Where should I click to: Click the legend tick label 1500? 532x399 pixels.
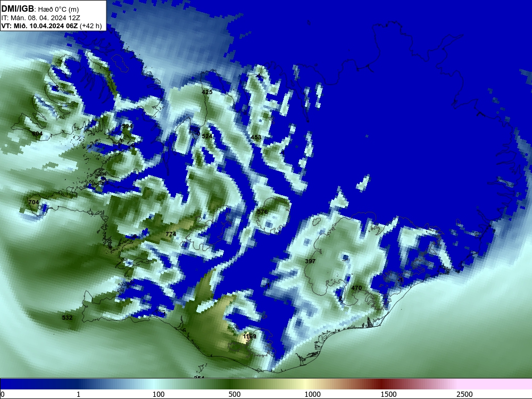tap(388, 394)
